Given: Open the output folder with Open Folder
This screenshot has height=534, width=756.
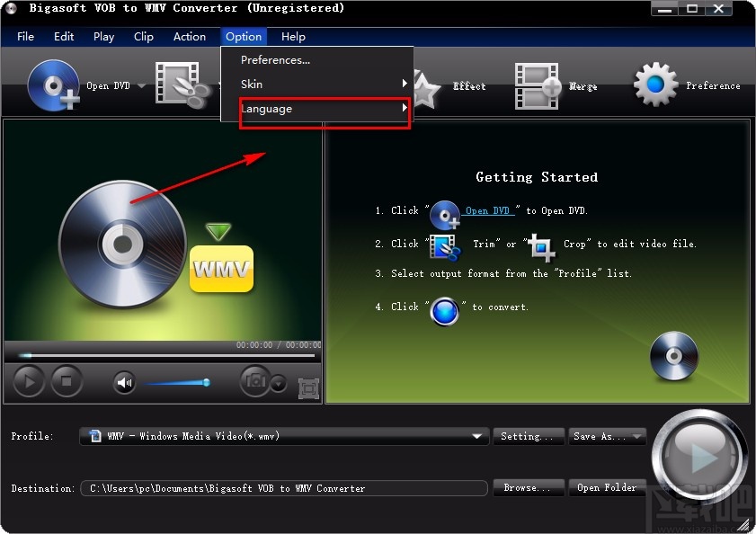Looking at the screenshot, I should pos(608,487).
